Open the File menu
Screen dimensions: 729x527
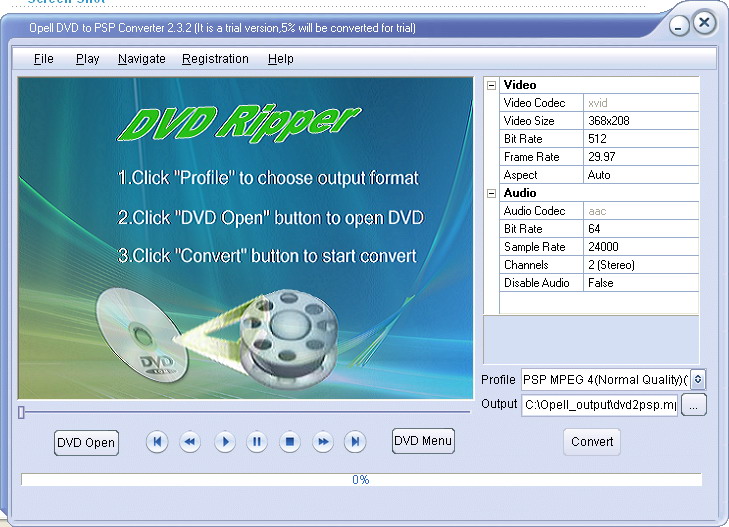pos(44,59)
